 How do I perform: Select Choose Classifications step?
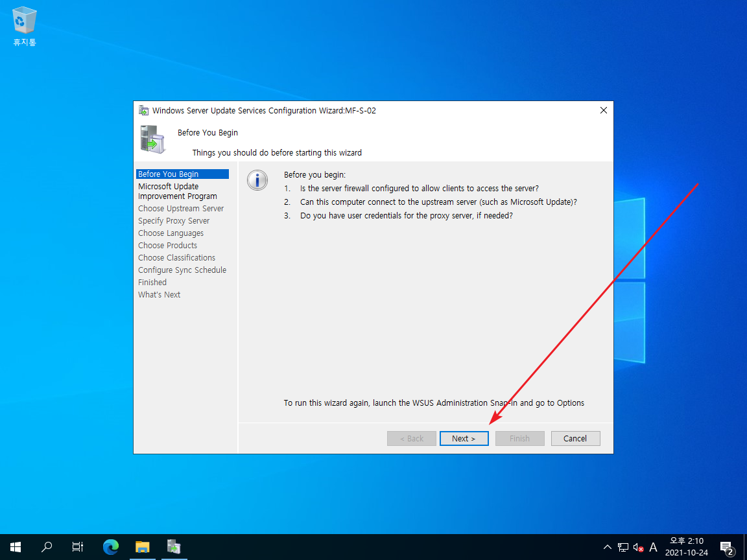[177, 258]
